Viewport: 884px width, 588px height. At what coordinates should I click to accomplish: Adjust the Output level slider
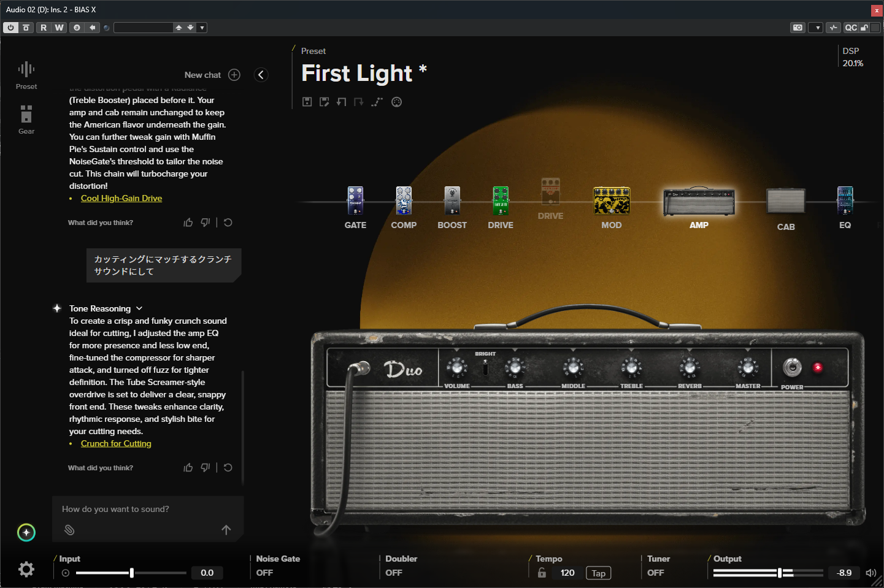[x=768, y=573]
